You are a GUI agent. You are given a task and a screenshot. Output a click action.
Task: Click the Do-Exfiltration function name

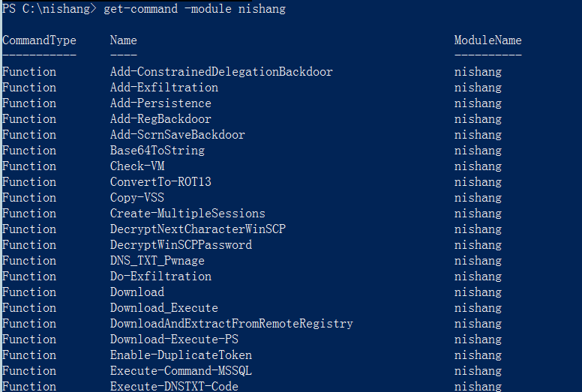tap(160, 277)
